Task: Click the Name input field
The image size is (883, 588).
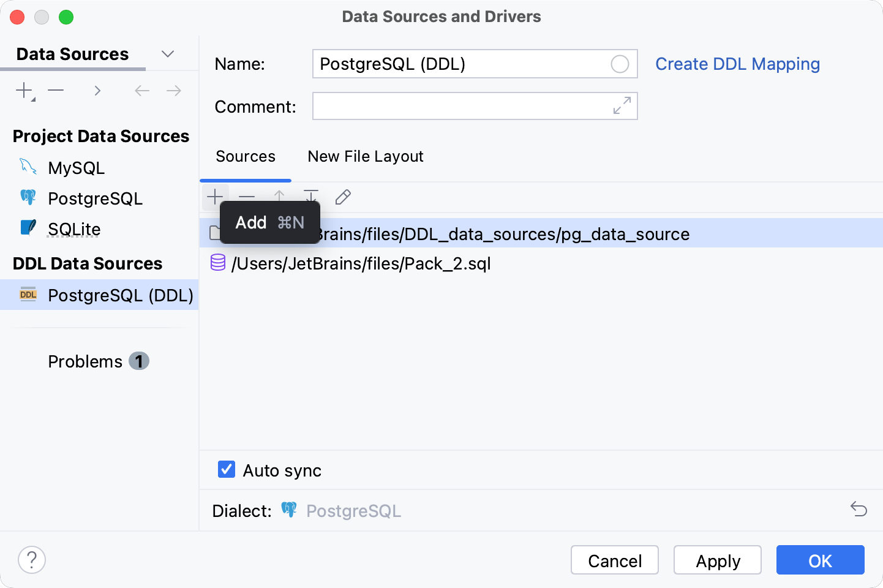Action: pyautogui.click(x=475, y=64)
